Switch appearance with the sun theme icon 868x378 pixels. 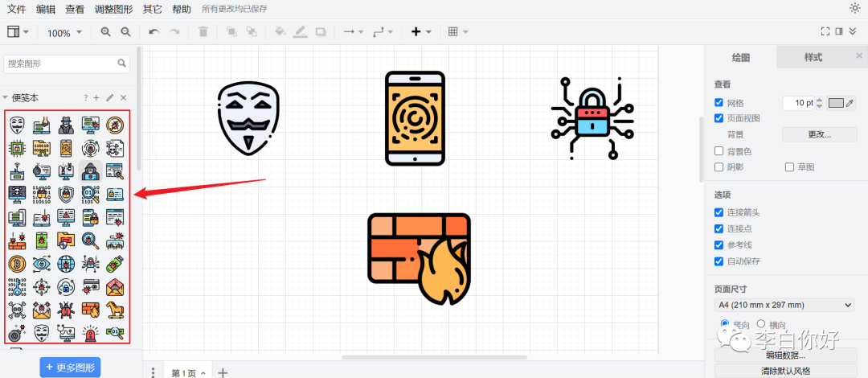click(854, 8)
